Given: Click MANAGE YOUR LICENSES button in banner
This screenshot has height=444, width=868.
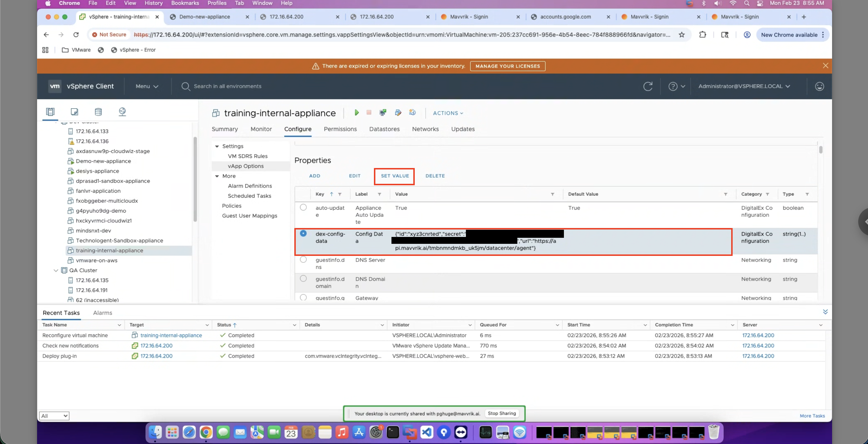Looking at the screenshot, I should pyautogui.click(x=508, y=66).
